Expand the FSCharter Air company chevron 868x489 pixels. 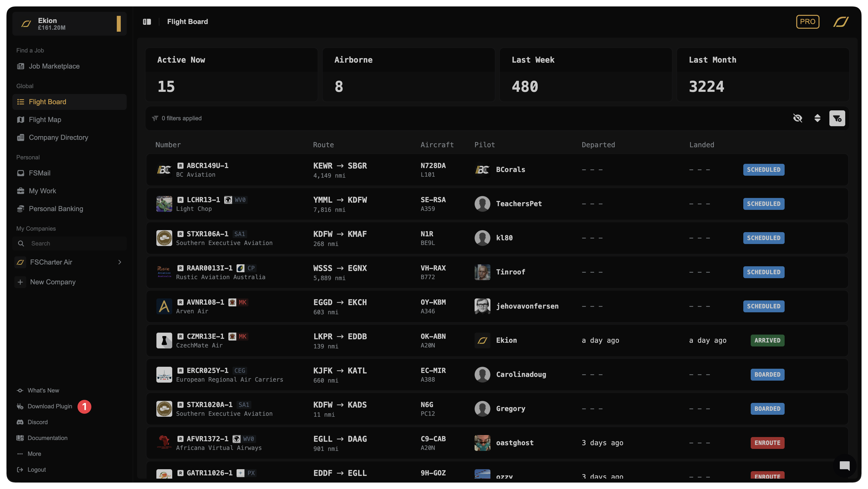click(x=120, y=262)
